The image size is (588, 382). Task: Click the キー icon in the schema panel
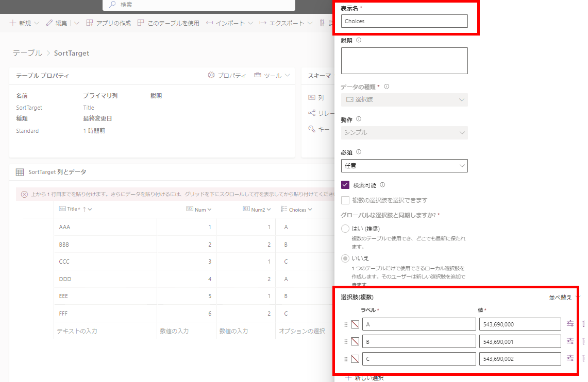coord(312,129)
